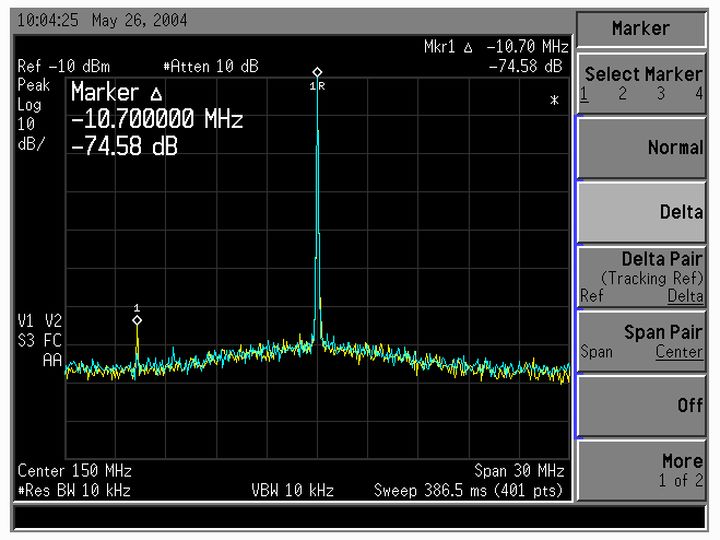
Task: Click the 1R reference marker diamond at the peak
Action: coord(317,72)
